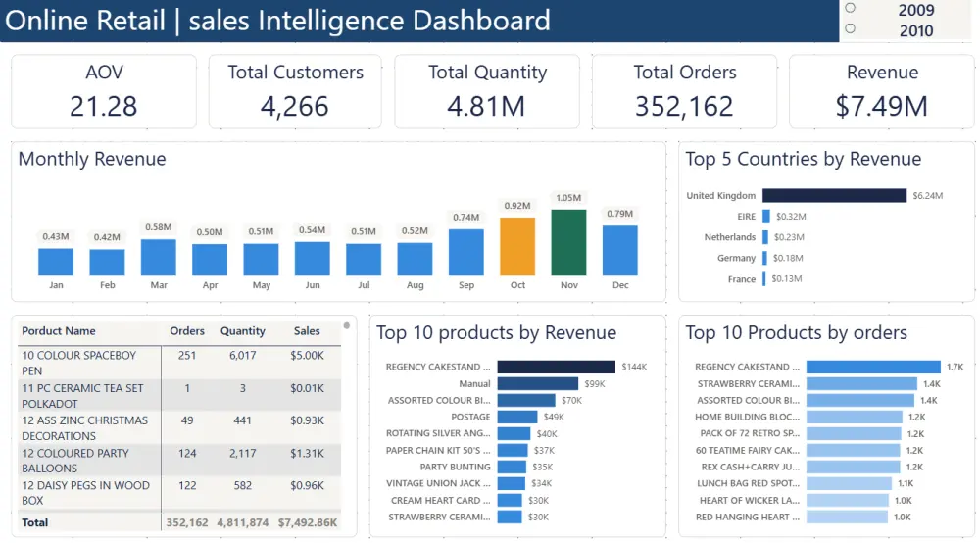Click the $144K Regency Cakestand revenue bar
Screen dimensions: 980x543
(x=557, y=367)
